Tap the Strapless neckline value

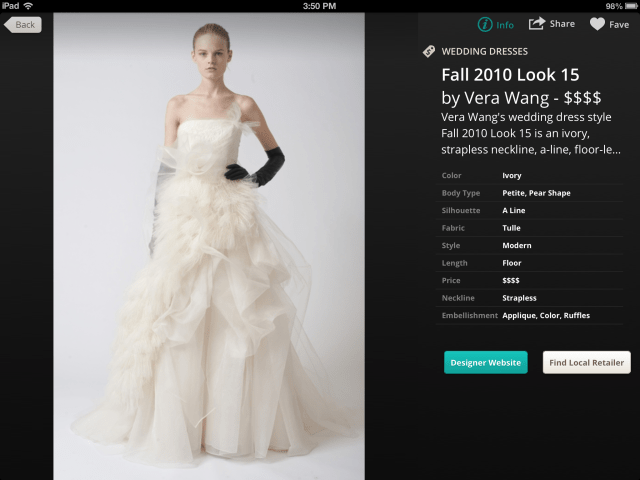[x=519, y=298]
